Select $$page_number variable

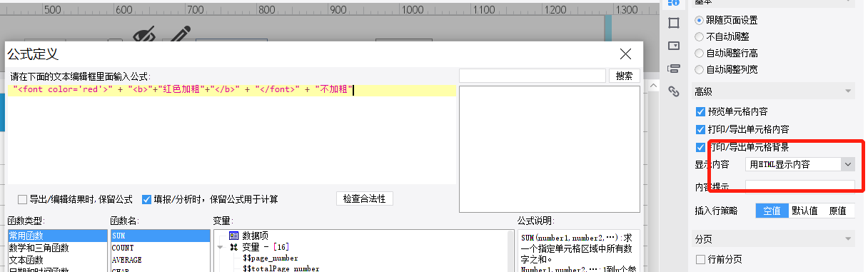pyautogui.click(x=270, y=258)
